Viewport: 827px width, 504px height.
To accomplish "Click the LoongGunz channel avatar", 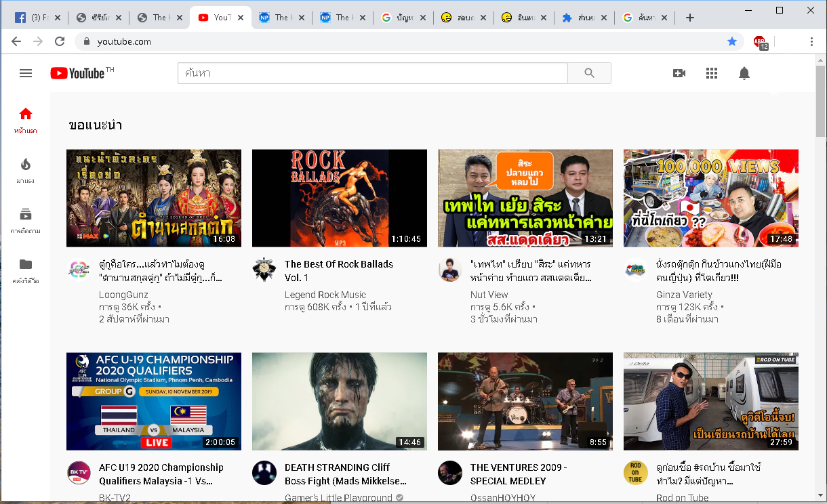I will coord(79,269).
